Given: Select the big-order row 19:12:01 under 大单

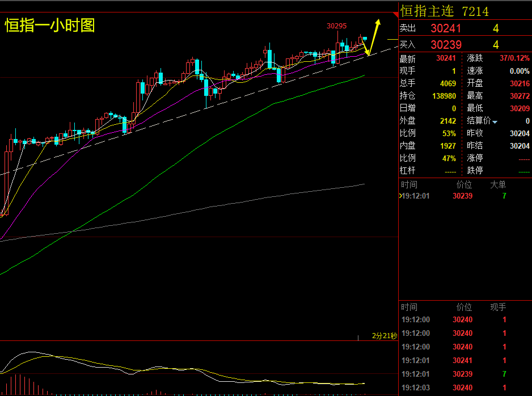Looking at the screenshot, I should (x=465, y=196).
